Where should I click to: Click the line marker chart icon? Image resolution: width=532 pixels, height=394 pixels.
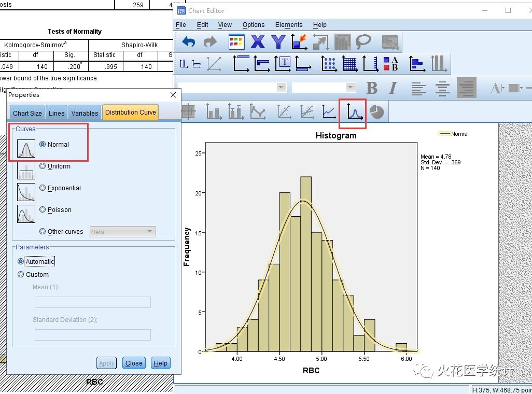[329, 111]
